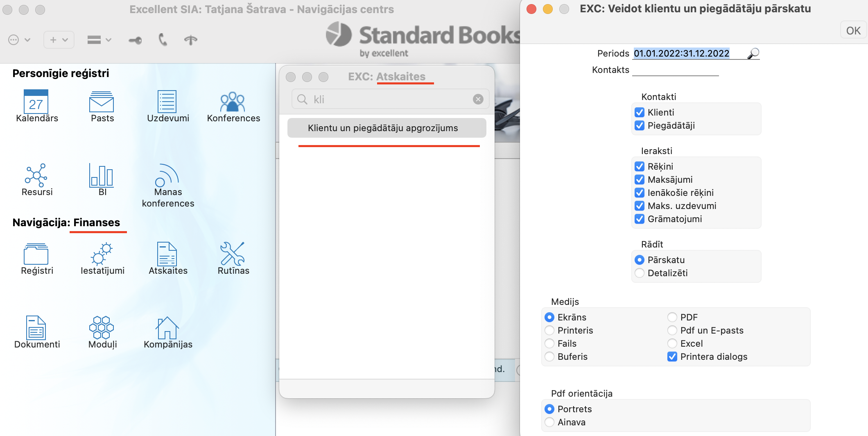Open the Atskaites reports icon
This screenshot has width=868, height=436.
coord(167,255)
